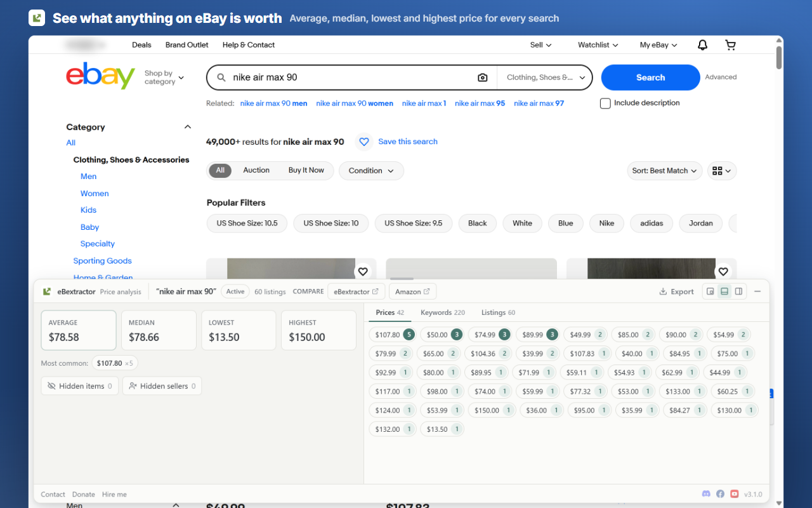This screenshot has width=812, height=508.
Task: Click the eBay logo
Action: 100,76
